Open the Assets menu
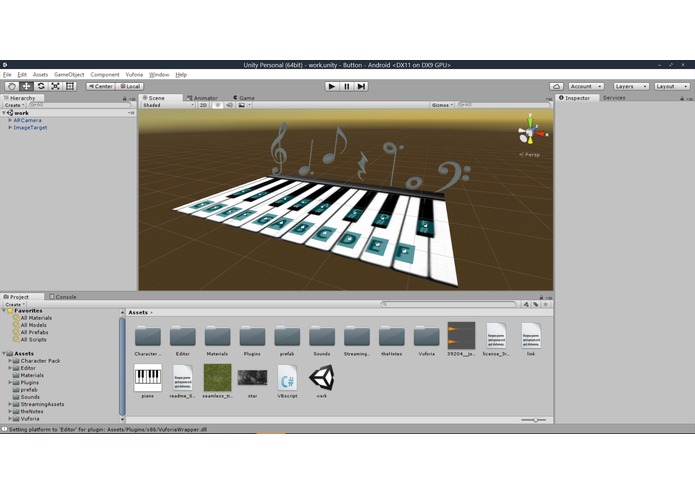Image resolution: width=695 pixels, height=494 pixels. pos(40,74)
